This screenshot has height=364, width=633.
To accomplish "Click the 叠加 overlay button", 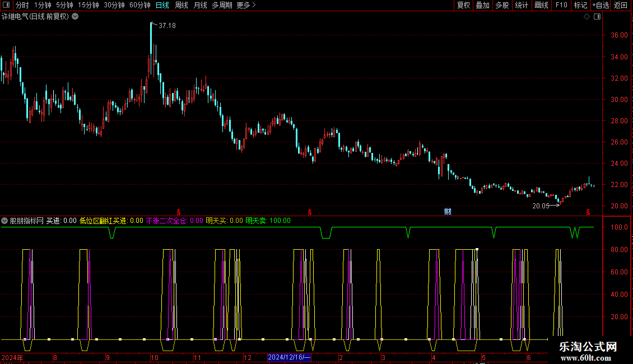I will click(483, 5).
